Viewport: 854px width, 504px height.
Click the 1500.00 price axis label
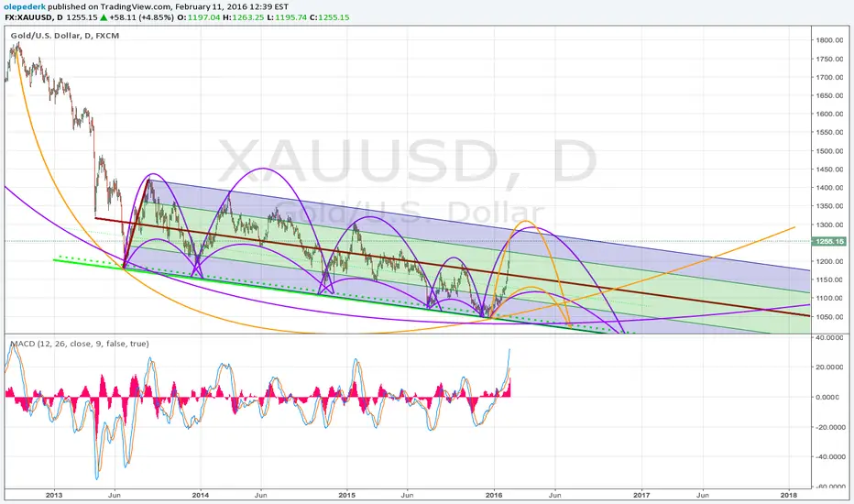point(829,151)
